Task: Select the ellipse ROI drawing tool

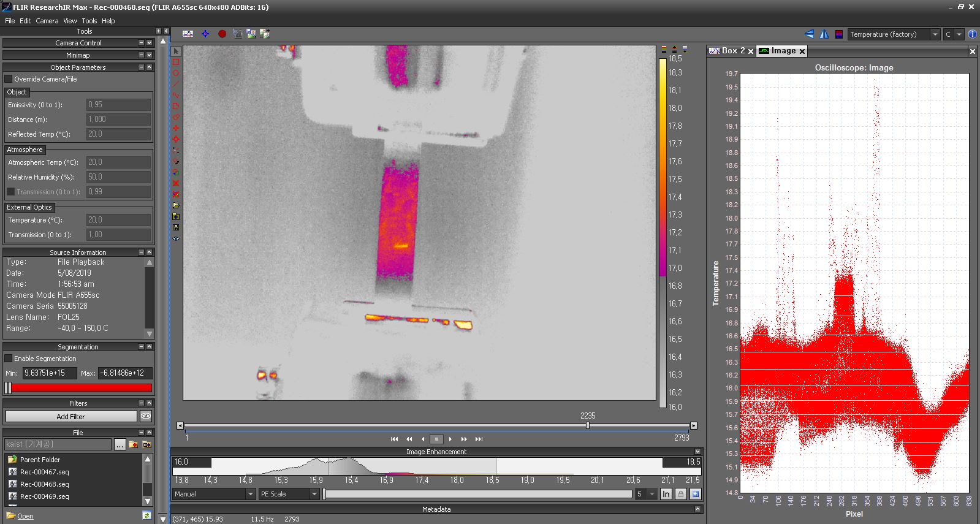Action: pyautogui.click(x=176, y=73)
